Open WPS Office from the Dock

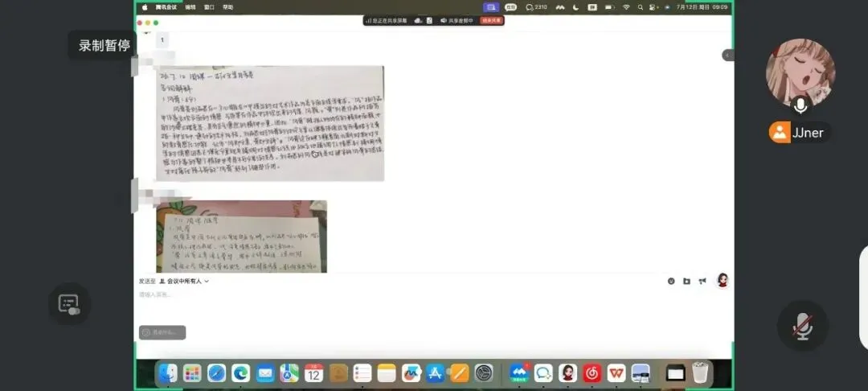coord(616,373)
